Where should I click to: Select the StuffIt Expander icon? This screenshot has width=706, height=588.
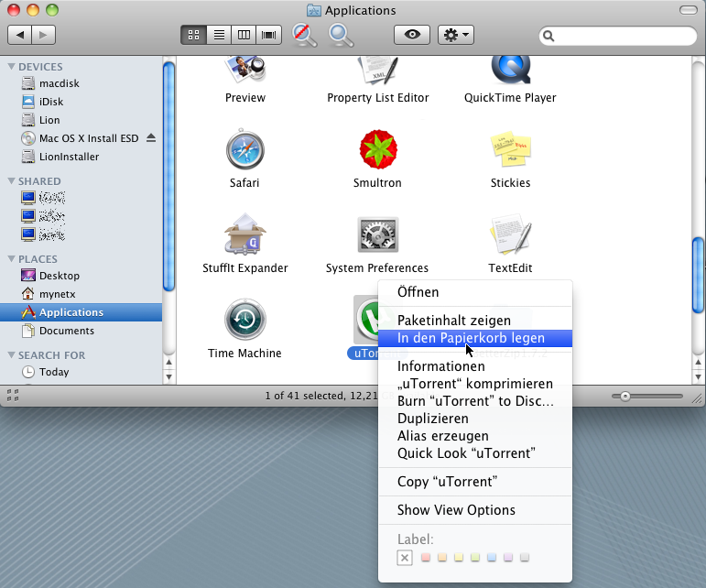244,234
